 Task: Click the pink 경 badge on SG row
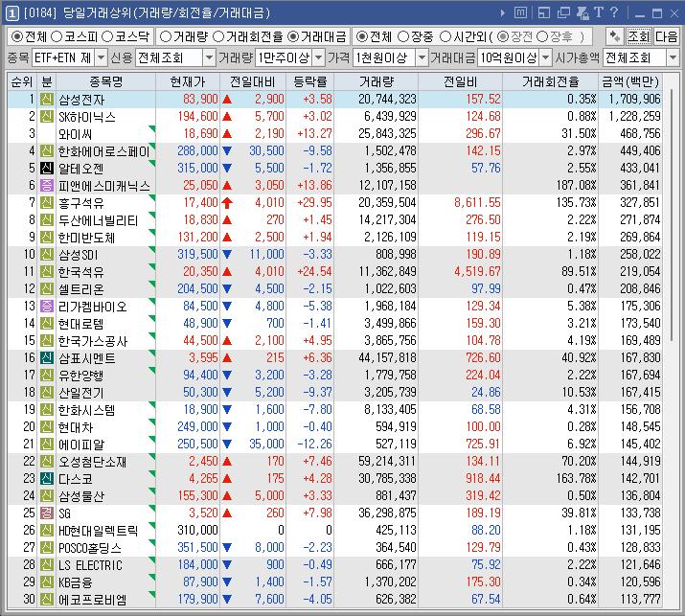click(x=47, y=513)
